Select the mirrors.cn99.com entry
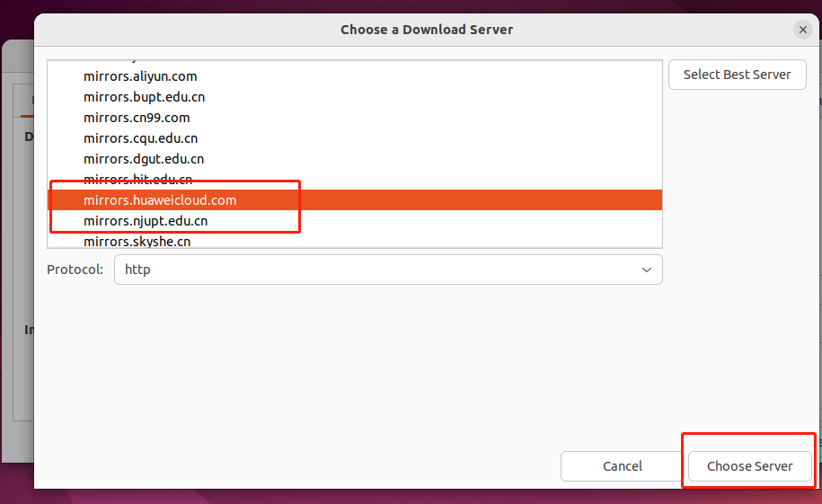Image resolution: width=822 pixels, height=504 pixels. pos(137,118)
